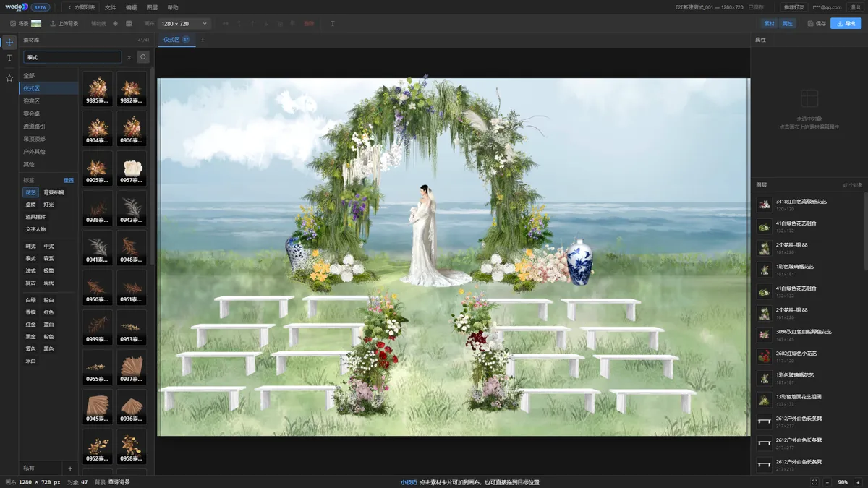Open the 1280 × 720 canvas size dropdown

coord(184,24)
